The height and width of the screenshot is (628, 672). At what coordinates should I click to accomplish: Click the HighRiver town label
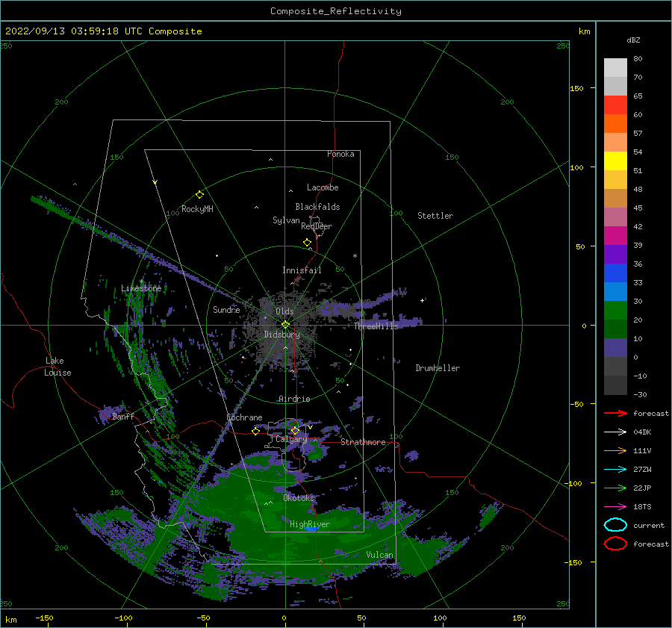pyautogui.click(x=310, y=524)
